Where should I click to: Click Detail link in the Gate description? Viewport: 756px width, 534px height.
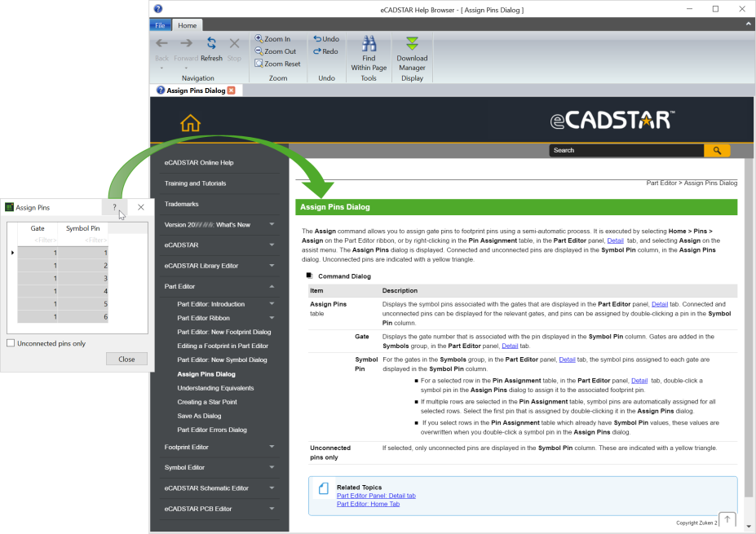(510, 346)
